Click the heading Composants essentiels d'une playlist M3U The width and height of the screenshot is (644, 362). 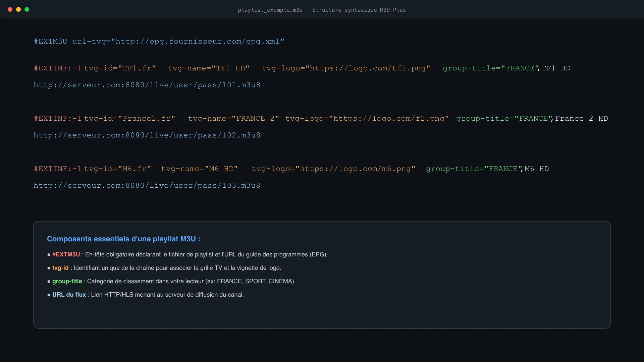[x=124, y=239]
